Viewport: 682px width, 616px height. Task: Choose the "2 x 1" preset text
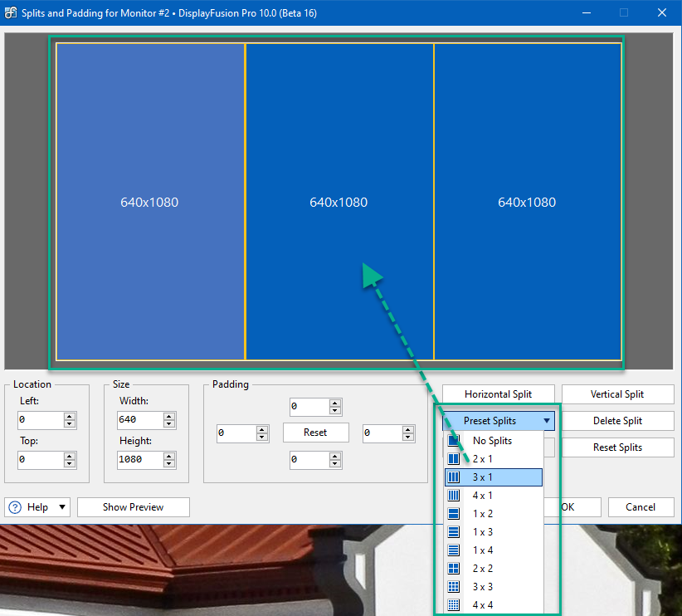(482, 459)
